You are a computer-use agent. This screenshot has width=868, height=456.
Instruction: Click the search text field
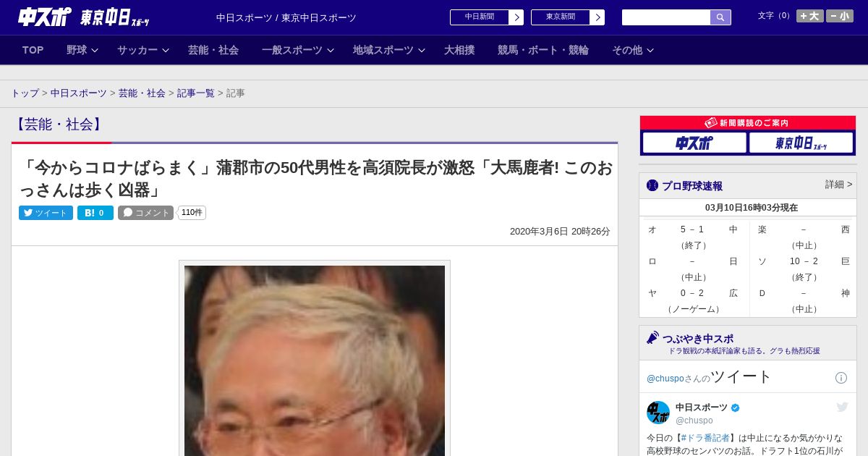coord(666,17)
